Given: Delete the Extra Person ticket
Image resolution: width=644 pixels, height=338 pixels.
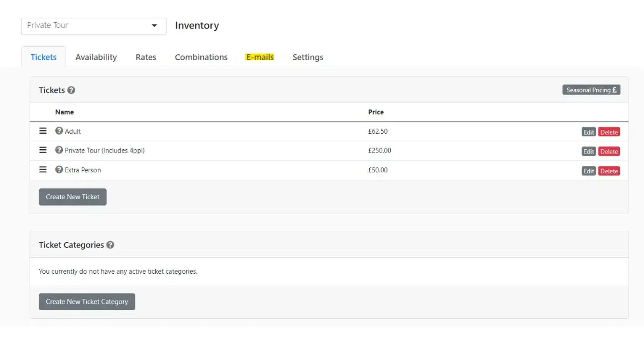Looking at the screenshot, I should pyautogui.click(x=609, y=171).
